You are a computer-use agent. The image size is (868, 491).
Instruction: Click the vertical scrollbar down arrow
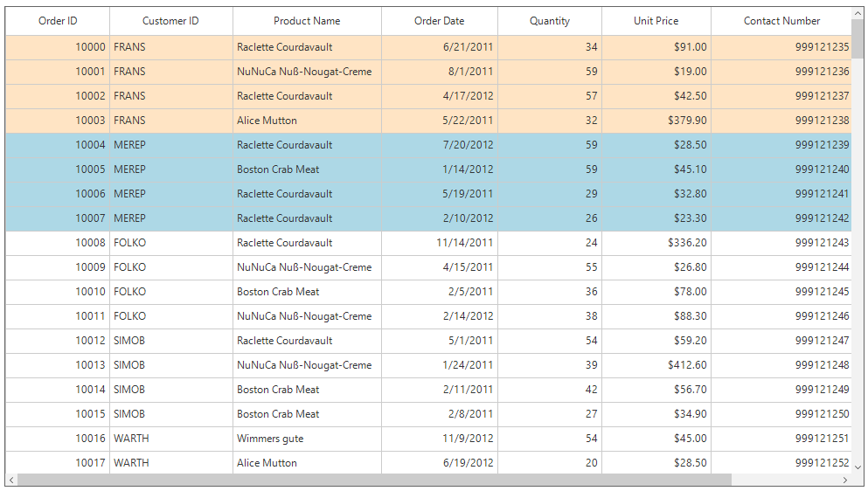(858, 467)
